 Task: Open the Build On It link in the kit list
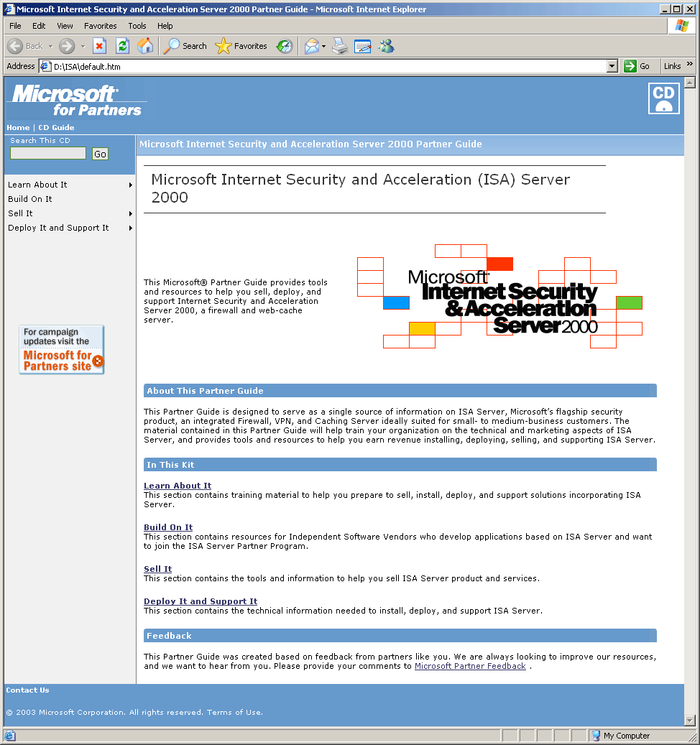168,527
